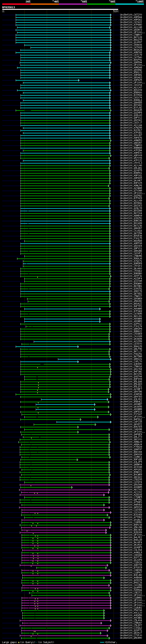The height and width of the screenshot is (644, 146).
Task: Select the UniRef100_P45594 entry
Action: pyautogui.click(x=131, y=590)
